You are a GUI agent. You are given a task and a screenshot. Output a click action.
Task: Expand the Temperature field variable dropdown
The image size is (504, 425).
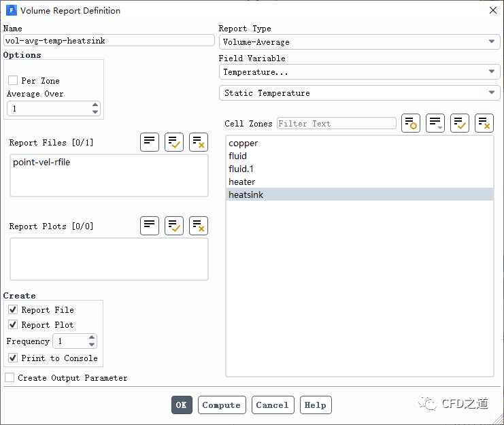pyautogui.click(x=359, y=71)
